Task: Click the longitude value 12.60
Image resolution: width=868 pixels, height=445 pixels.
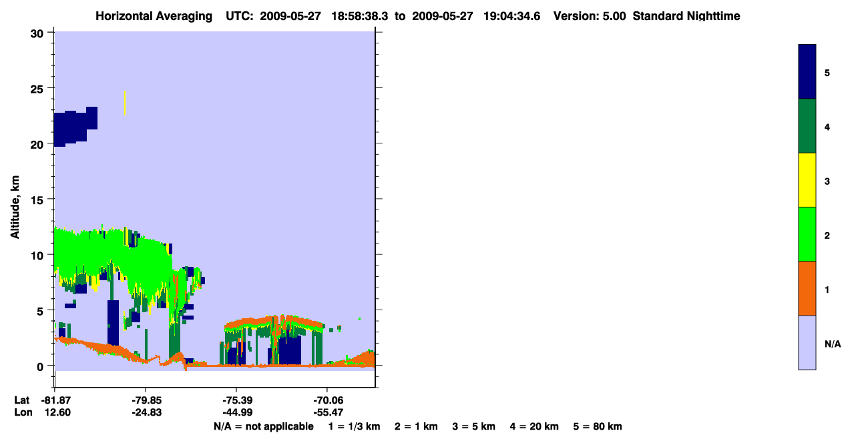Action: pyautogui.click(x=57, y=412)
